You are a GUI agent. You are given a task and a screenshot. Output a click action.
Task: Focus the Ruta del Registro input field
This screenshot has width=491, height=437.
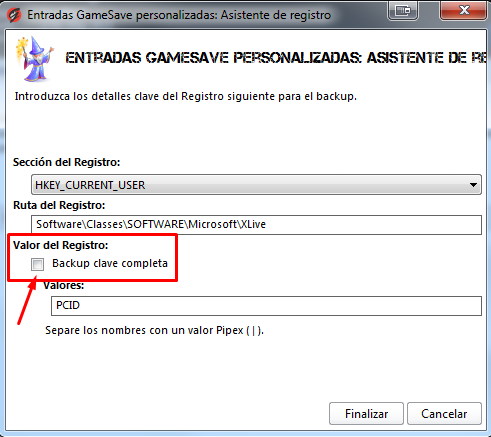[256, 224]
